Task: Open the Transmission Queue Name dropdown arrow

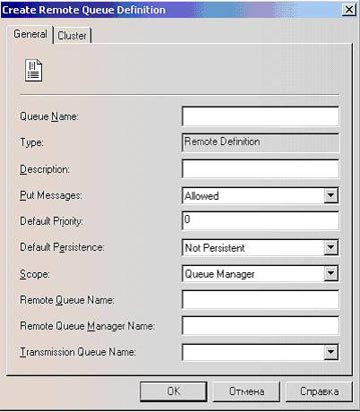Action: point(331,352)
